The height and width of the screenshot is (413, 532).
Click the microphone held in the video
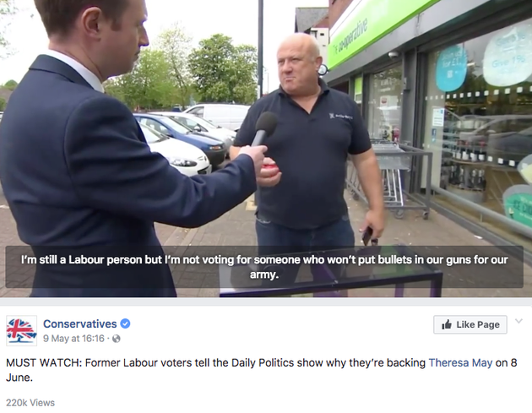tap(263, 129)
